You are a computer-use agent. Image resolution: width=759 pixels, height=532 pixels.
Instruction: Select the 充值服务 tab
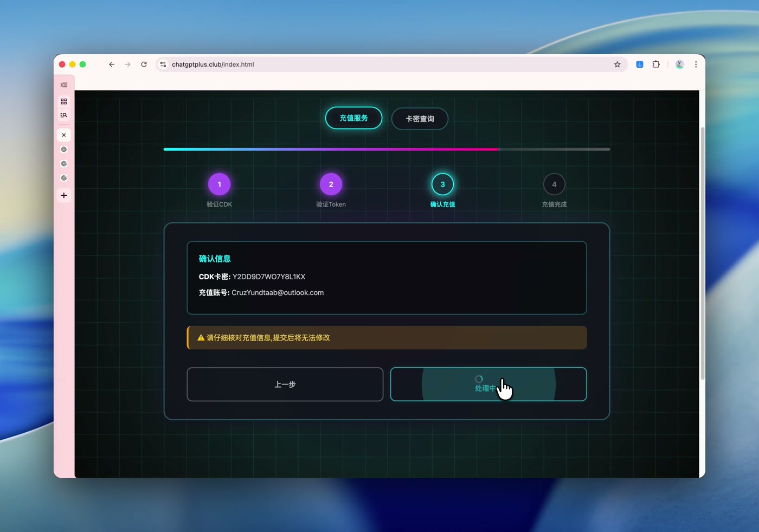(x=353, y=118)
